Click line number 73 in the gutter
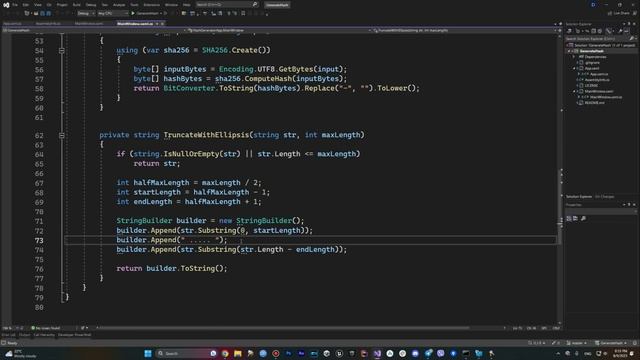640x360 pixels. click(x=39, y=240)
